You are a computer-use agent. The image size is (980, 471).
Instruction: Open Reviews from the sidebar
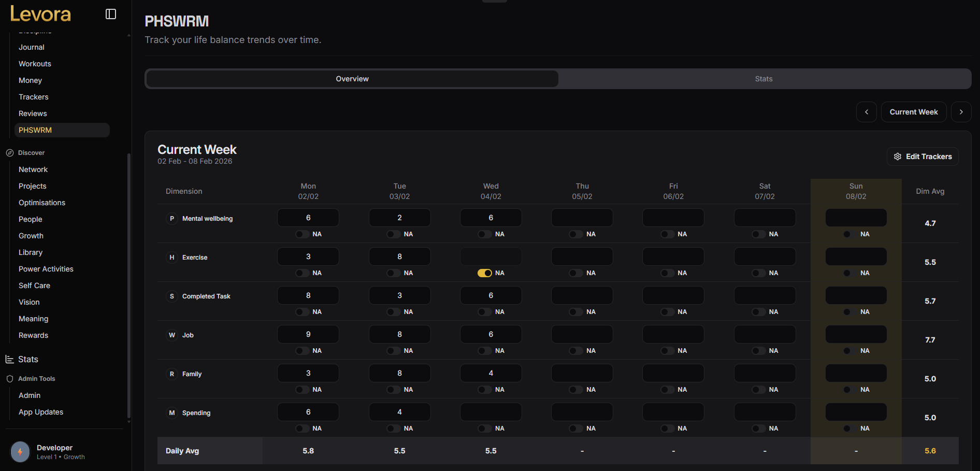coord(32,113)
